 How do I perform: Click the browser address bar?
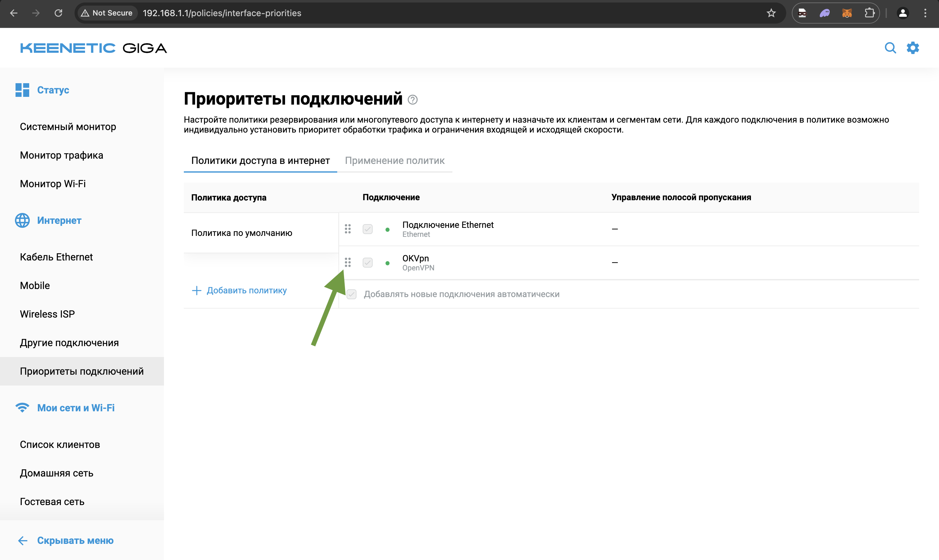(222, 13)
